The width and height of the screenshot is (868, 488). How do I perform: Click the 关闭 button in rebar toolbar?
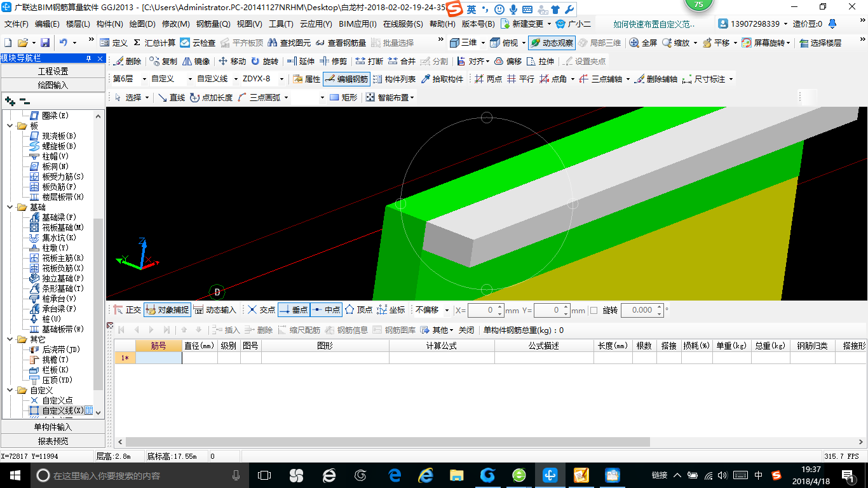(x=466, y=330)
